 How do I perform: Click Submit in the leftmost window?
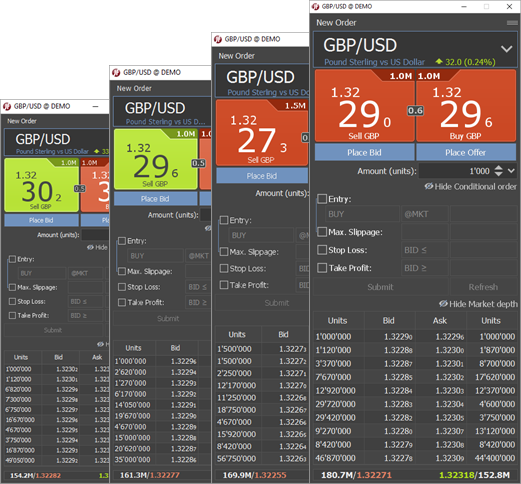click(x=53, y=330)
